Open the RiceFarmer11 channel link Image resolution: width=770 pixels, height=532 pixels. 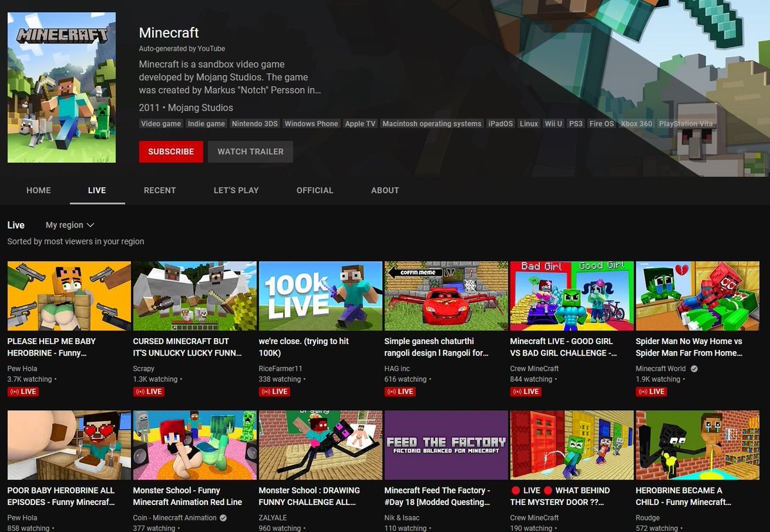280,368
